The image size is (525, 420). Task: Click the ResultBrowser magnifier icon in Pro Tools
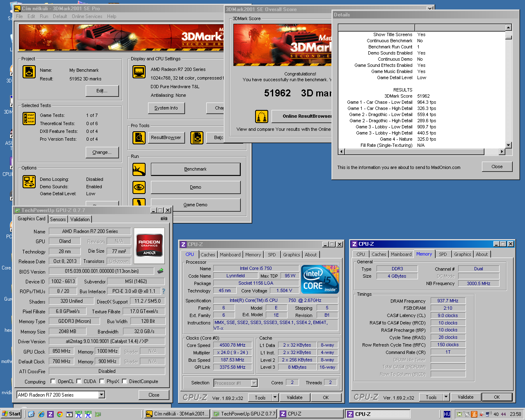pyautogui.click(x=139, y=138)
